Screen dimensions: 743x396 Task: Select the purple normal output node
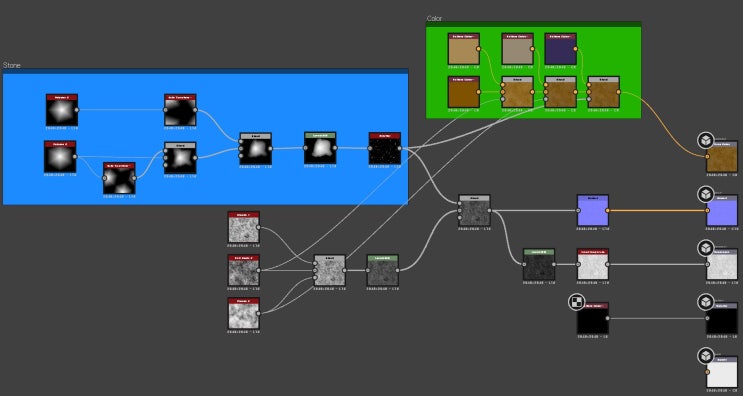722,210
